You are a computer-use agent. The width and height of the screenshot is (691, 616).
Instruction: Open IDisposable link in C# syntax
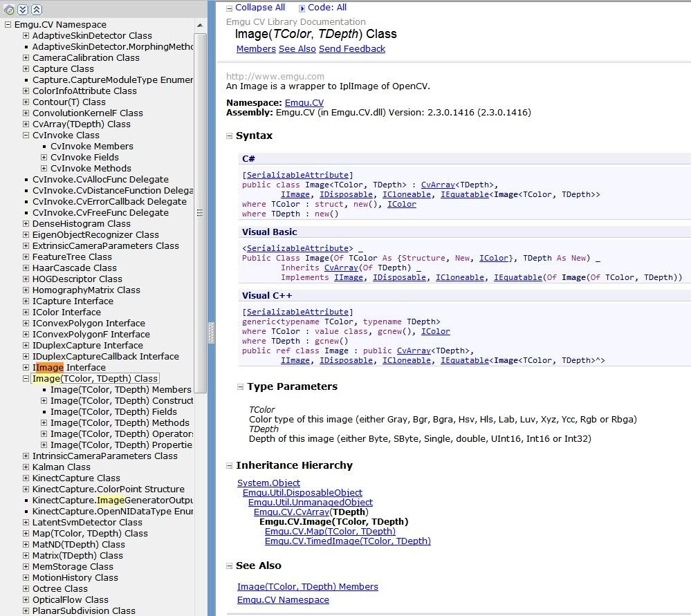(346, 194)
